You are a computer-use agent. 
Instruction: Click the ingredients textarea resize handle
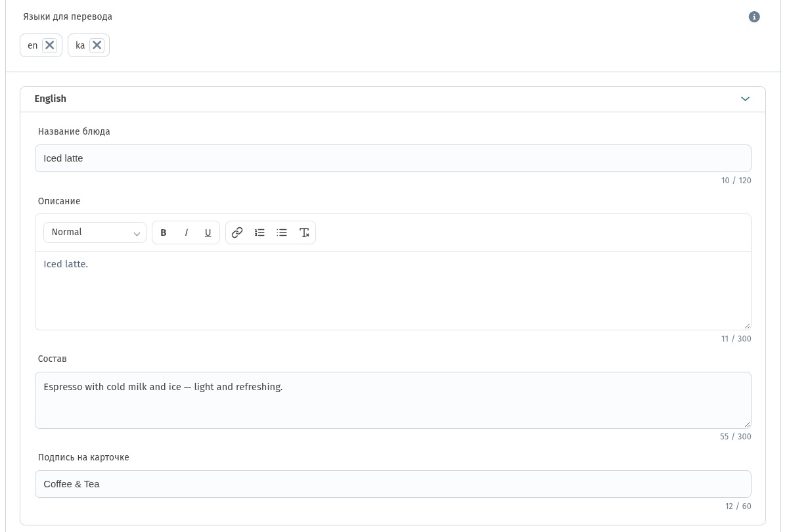[x=747, y=424]
